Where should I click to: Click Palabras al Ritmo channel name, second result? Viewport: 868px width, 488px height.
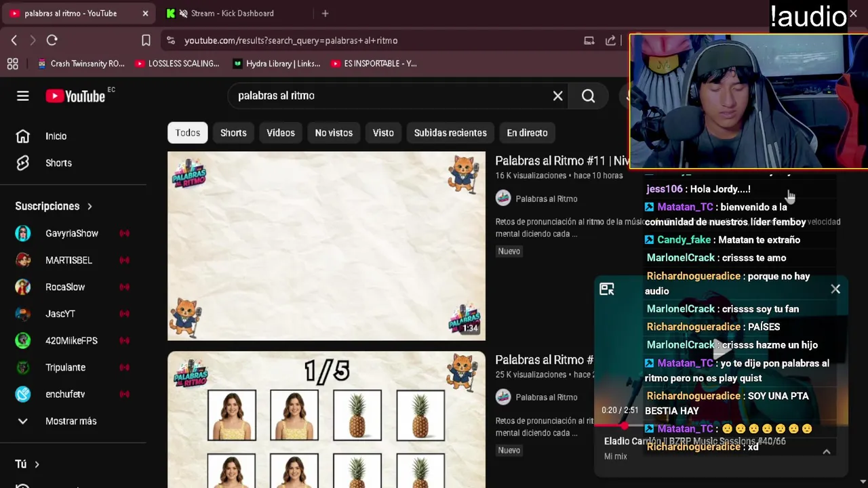pyautogui.click(x=547, y=397)
